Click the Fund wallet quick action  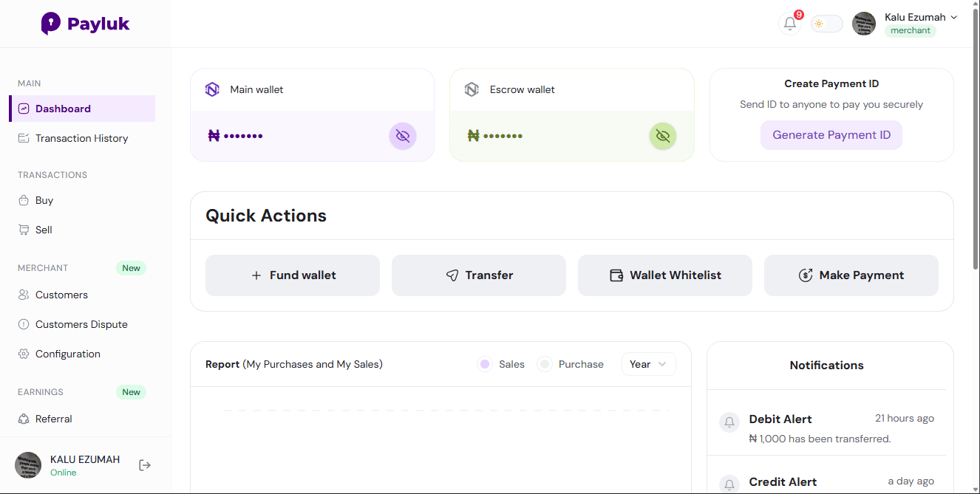292,275
